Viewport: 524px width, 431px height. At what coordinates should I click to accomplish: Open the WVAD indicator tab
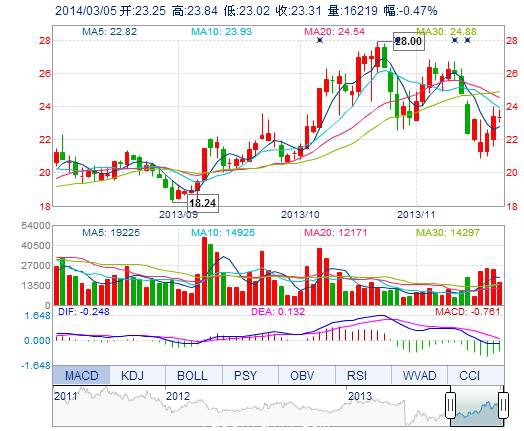click(x=419, y=375)
